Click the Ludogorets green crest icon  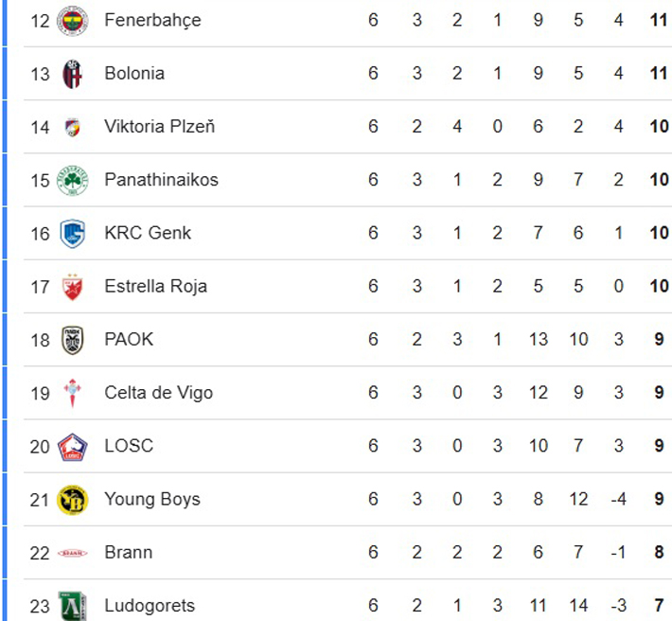(72, 605)
